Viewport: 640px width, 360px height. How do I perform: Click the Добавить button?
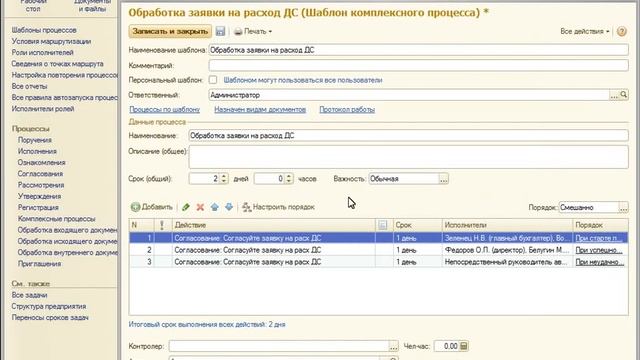pyautogui.click(x=152, y=207)
